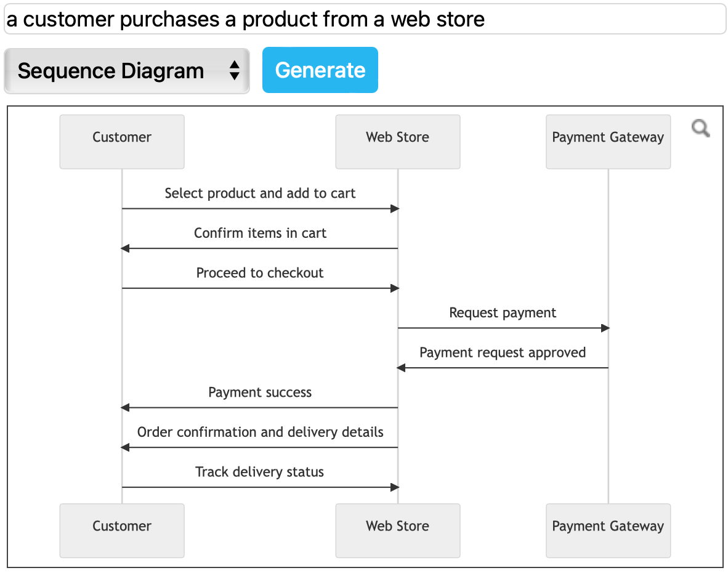The width and height of the screenshot is (728, 573).
Task: Click the bottom Web Store participant box
Action: click(x=397, y=530)
